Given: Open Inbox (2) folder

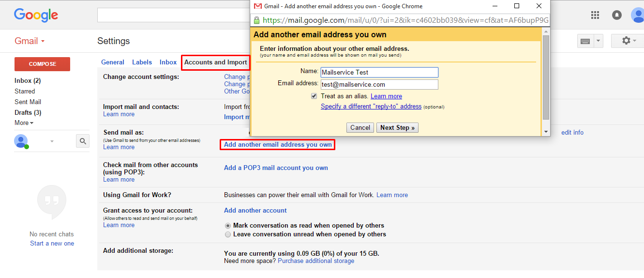Looking at the screenshot, I should [x=28, y=80].
